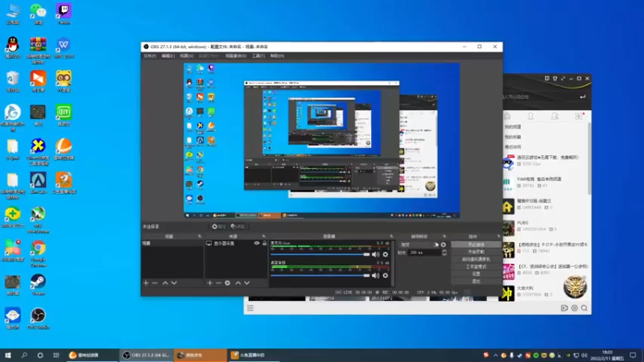Viewport: 644px width, 362px height.
Task: Open the WeChat desktop shortcut
Action: click(x=38, y=14)
